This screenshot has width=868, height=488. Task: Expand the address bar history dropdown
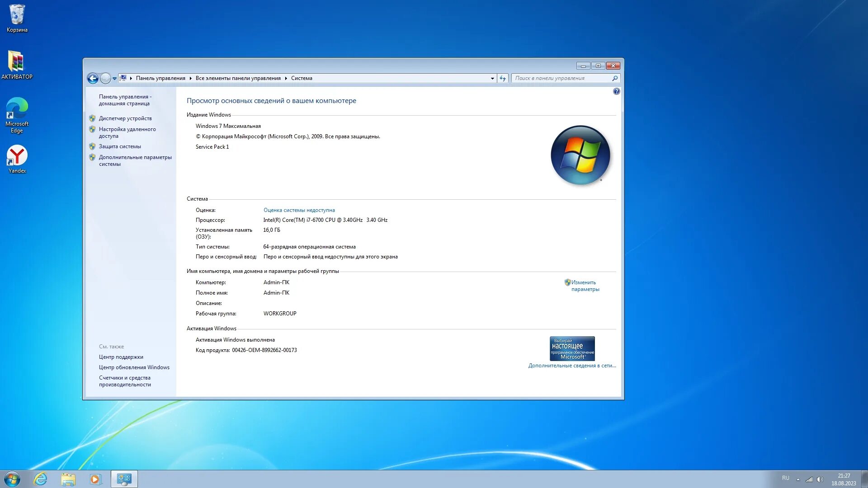(x=492, y=78)
